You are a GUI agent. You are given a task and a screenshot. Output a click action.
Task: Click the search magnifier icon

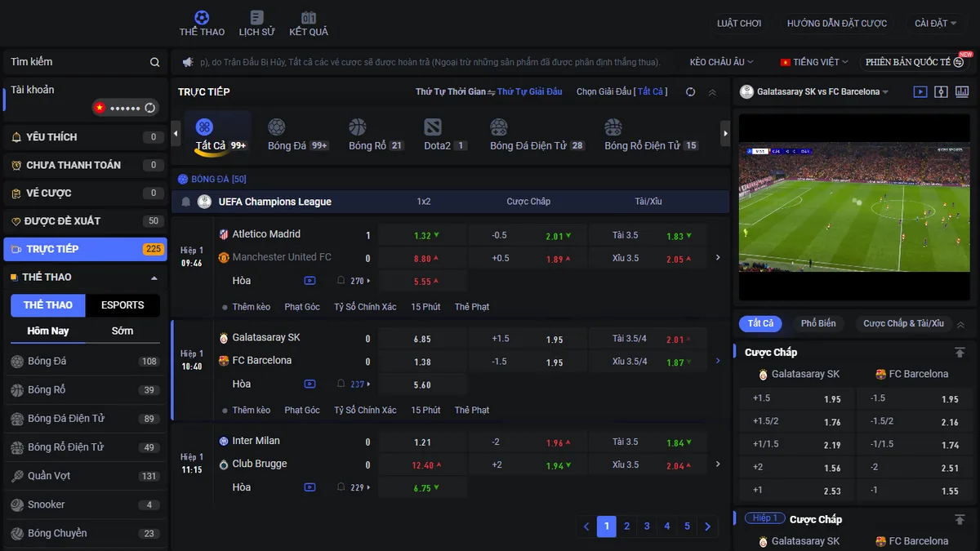pos(154,62)
